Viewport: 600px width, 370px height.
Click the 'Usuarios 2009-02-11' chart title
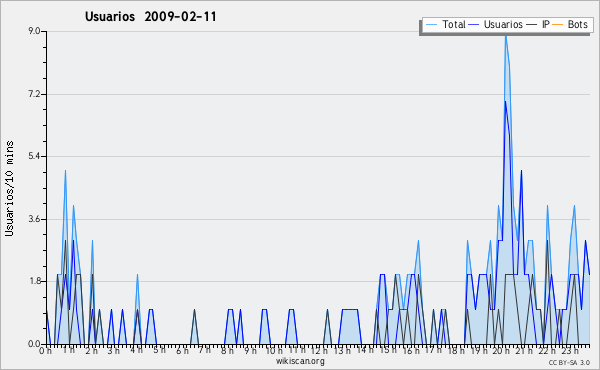tap(150, 16)
